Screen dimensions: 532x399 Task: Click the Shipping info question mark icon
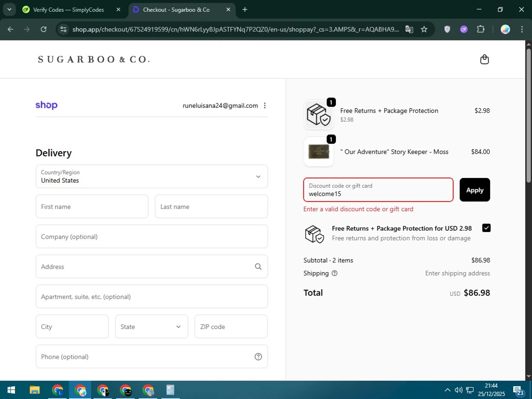tap(334, 273)
